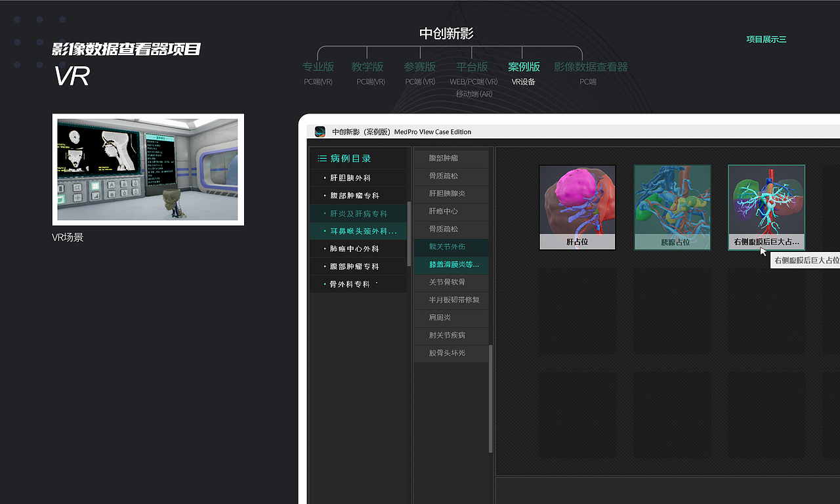This screenshot has width=840, height=504.
Task: Select 肝炎及肝病专科 department
Action: tap(359, 213)
